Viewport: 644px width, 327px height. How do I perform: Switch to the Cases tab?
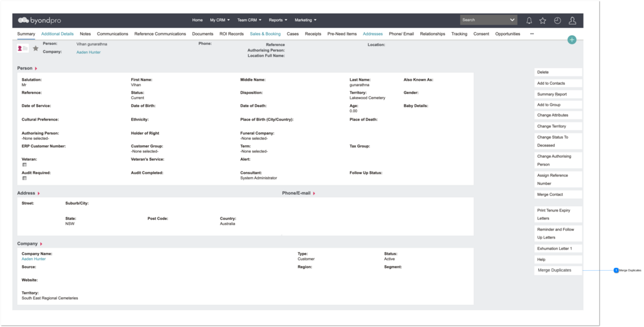293,34
